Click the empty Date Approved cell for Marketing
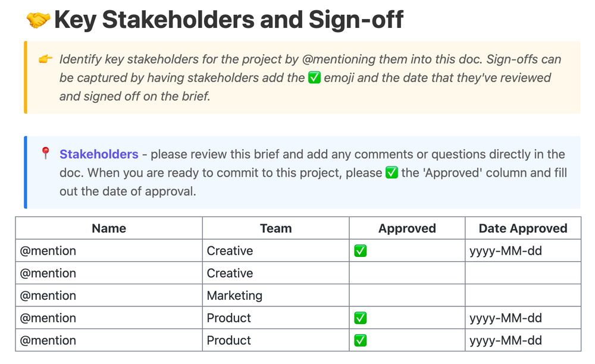 [x=523, y=296]
